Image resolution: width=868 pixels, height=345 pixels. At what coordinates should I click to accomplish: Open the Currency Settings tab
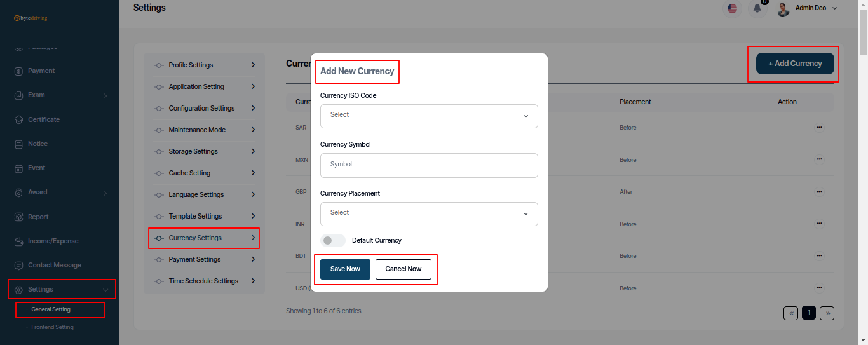click(x=204, y=238)
